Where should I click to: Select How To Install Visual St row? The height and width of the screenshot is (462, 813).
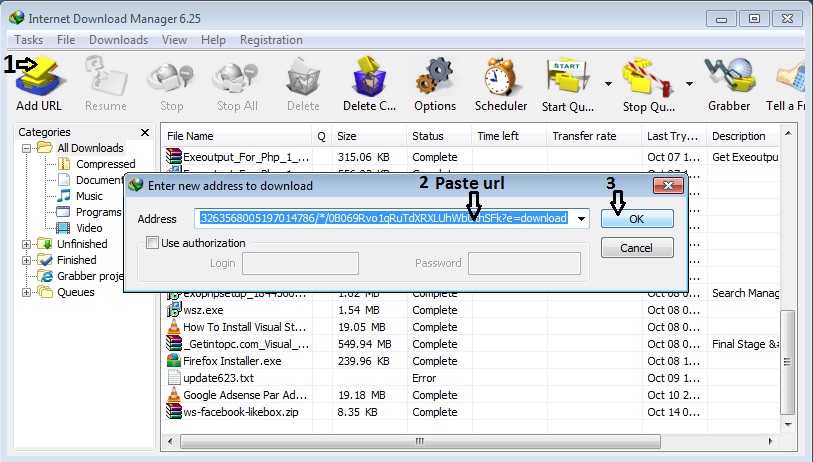click(x=469, y=327)
